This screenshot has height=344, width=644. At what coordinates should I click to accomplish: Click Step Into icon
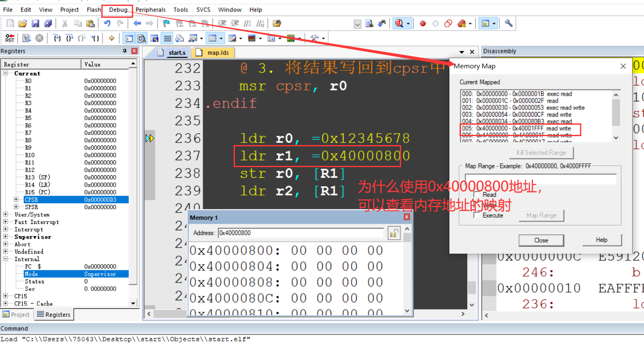57,38
